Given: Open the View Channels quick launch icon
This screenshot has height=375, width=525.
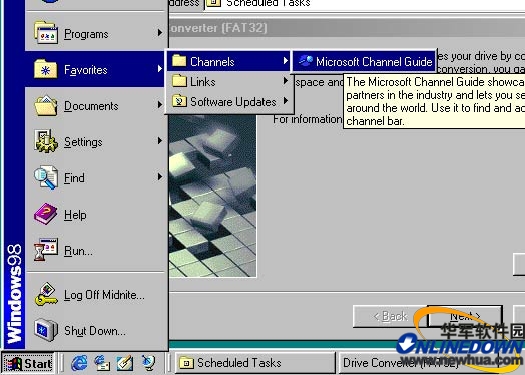Looking at the screenshot, I should [x=148, y=363].
